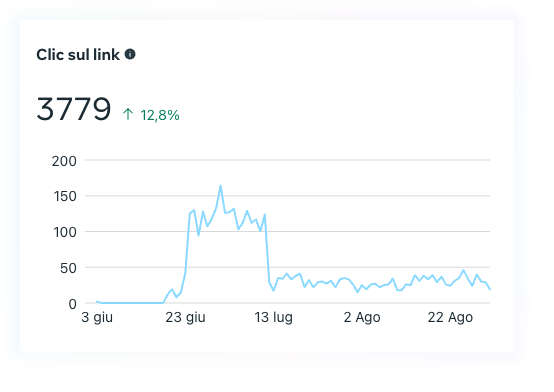This screenshot has width=554, height=392.
Task: Click the 12,8% increase percentage
Action: coord(160,115)
